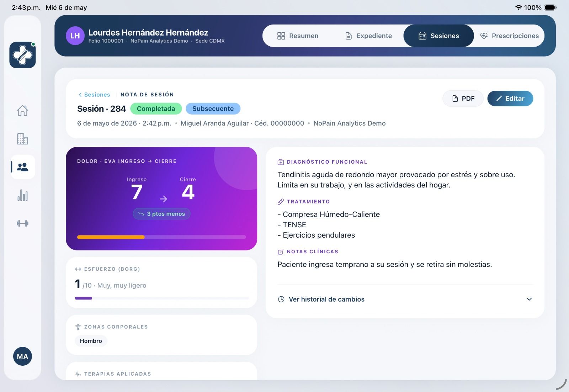Viewport: 569px width, 392px height.
Task: Click the pain ingreso value 7
Action: click(137, 192)
